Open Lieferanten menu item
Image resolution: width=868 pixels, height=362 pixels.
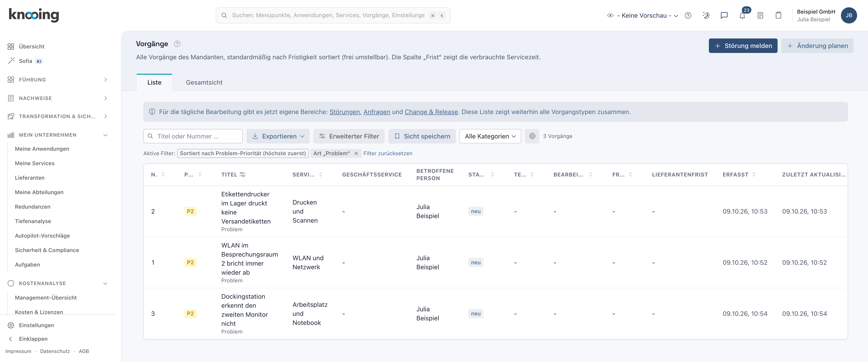(x=30, y=178)
